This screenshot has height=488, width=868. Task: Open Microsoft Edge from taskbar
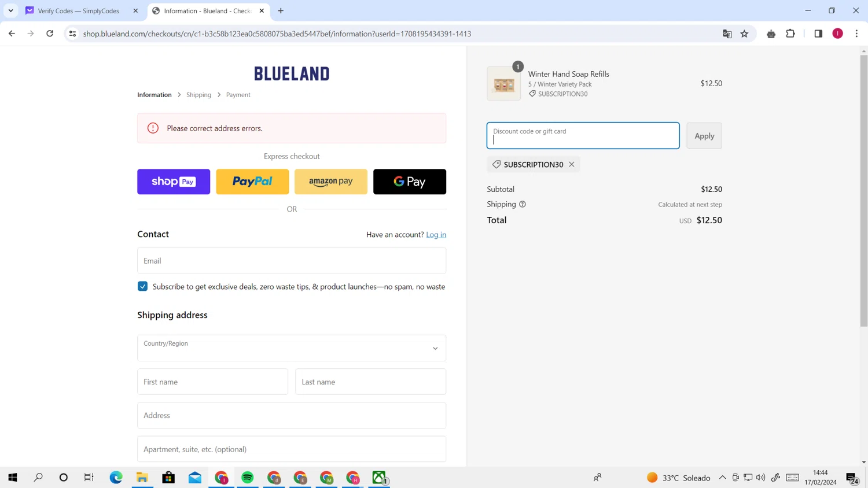[x=116, y=478]
